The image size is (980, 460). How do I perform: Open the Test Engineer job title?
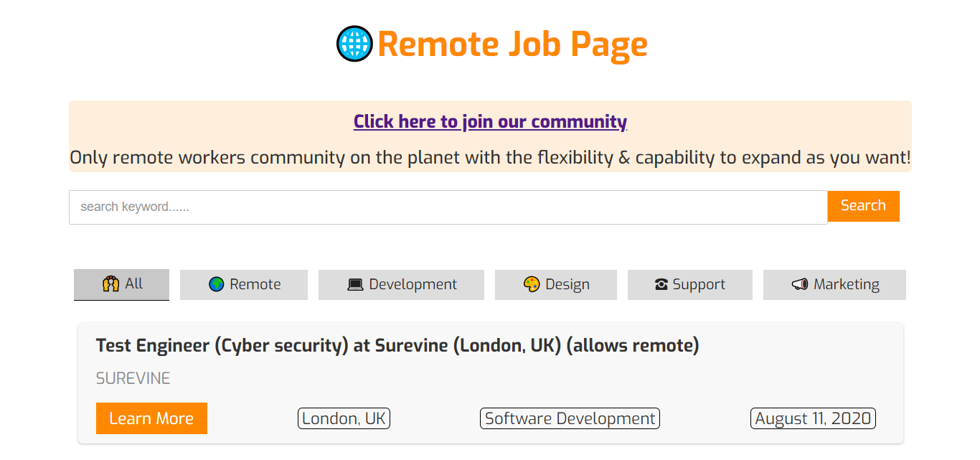click(x=397, y=346)
